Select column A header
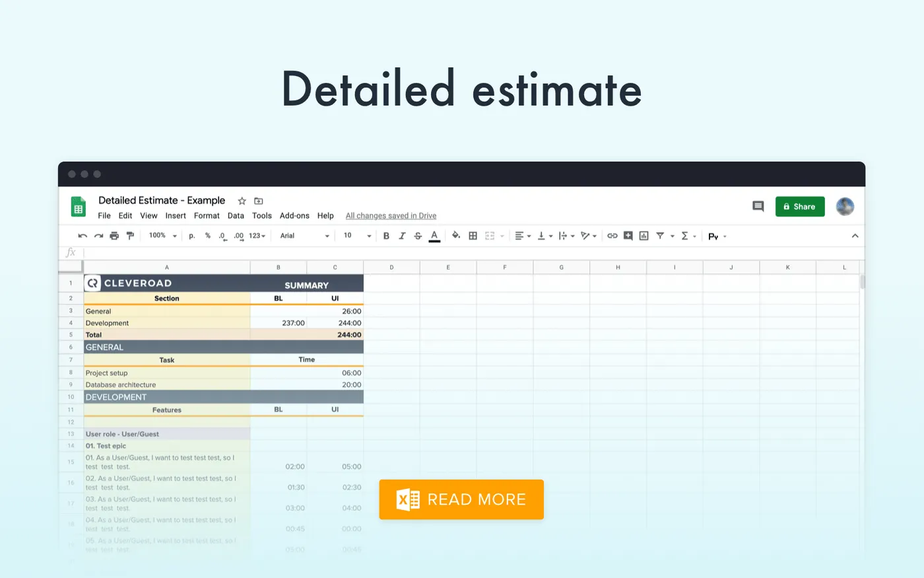The width and height of the screenshot is (924, 578). (x=167, y=268)
